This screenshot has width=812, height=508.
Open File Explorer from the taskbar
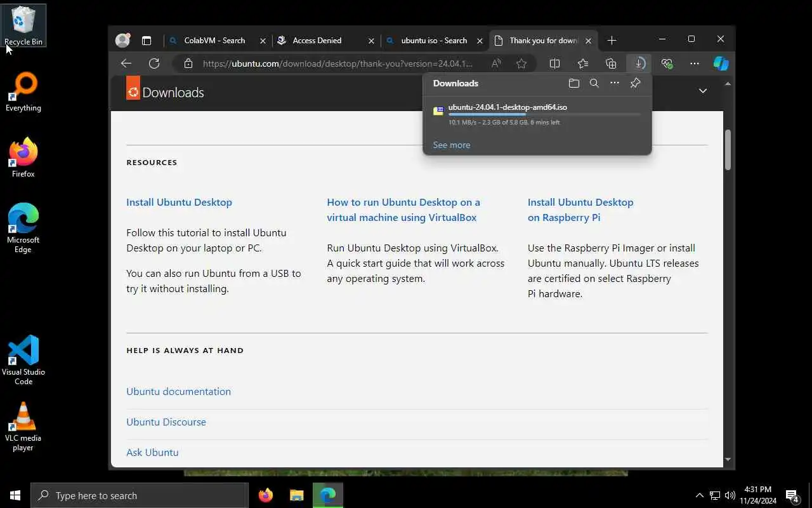click(296, 495)
